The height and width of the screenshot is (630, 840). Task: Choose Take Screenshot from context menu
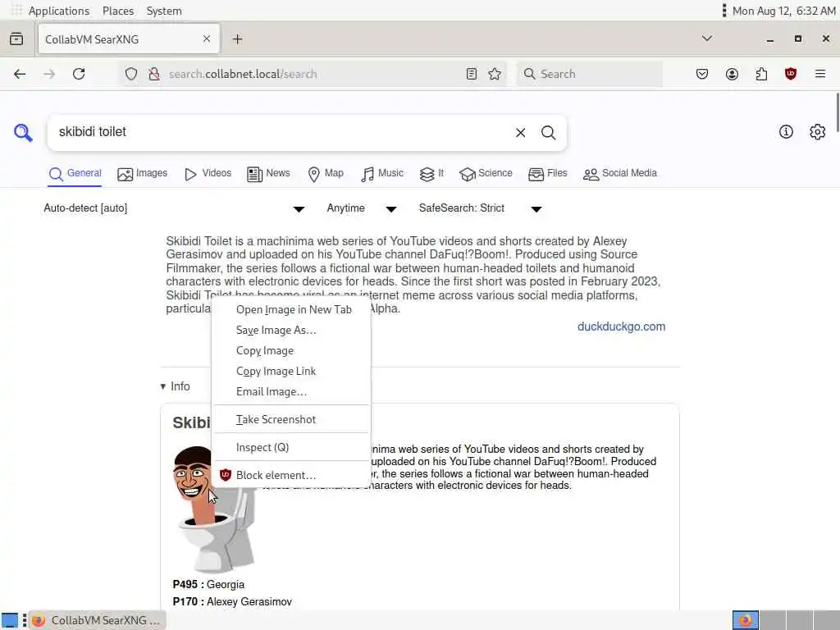coord(291,419)
